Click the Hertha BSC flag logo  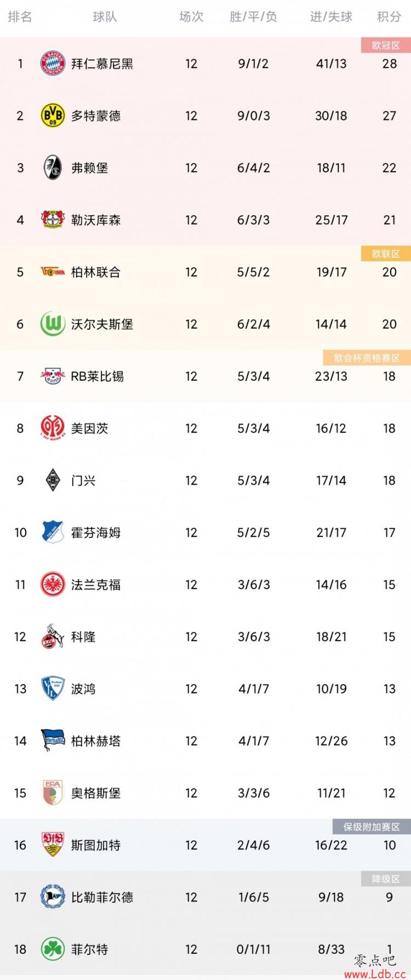(x=53, y=741)
